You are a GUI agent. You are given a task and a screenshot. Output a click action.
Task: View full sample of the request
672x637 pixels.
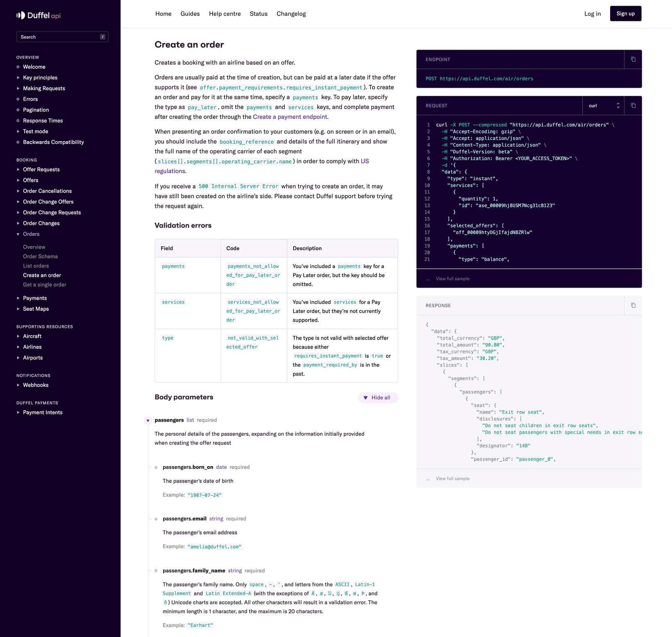(x=452, y=279)
